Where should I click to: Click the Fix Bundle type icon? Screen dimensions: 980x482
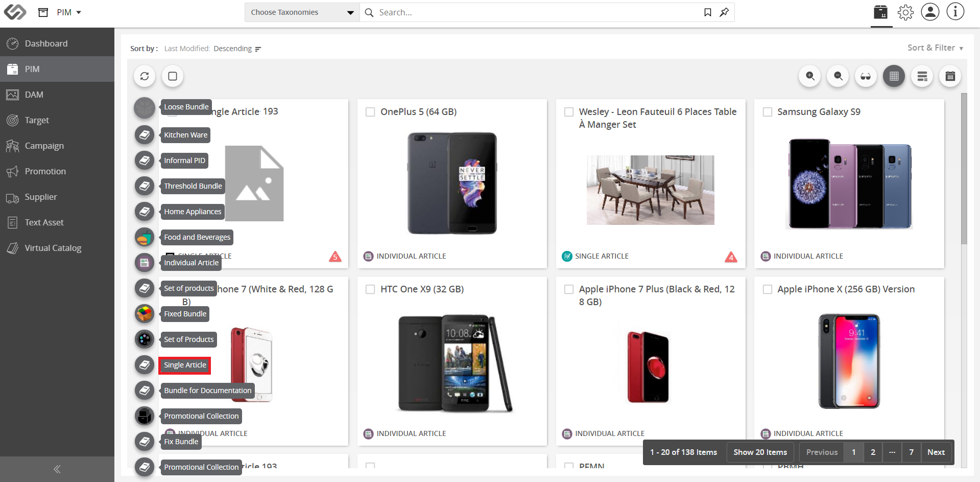(x=145, y=442)
